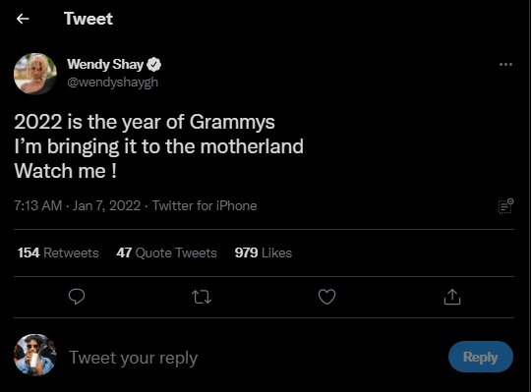Go back using the arrow icon

23,19
